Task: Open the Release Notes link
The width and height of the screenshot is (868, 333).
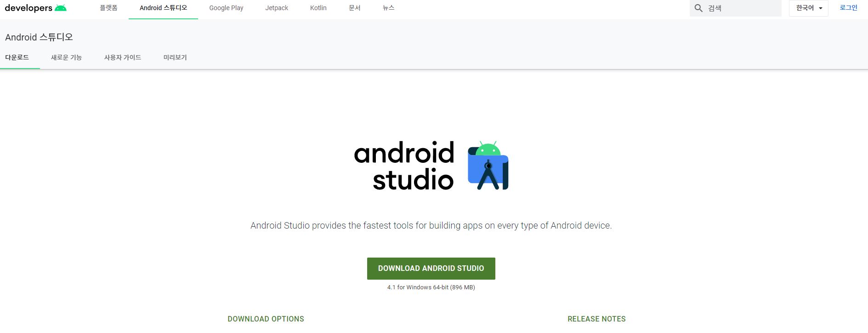Action: pyautogui.click(x=596, y=319)
